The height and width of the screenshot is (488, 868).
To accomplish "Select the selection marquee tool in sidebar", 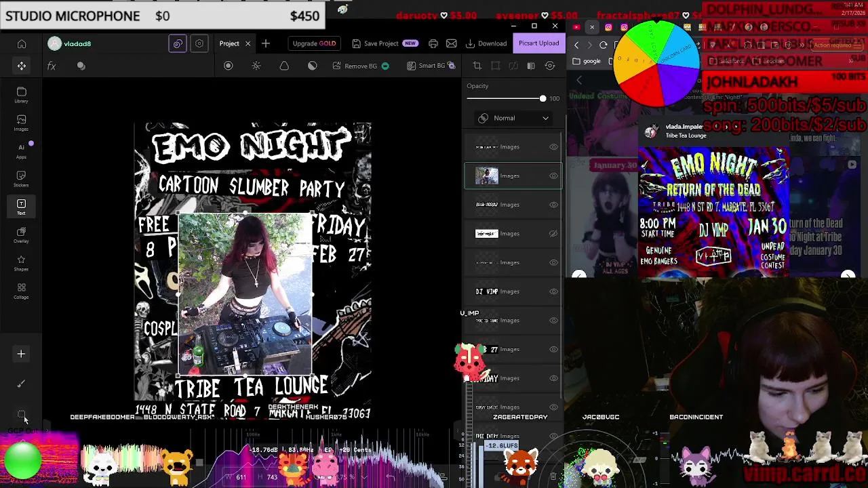I will 21,413.
